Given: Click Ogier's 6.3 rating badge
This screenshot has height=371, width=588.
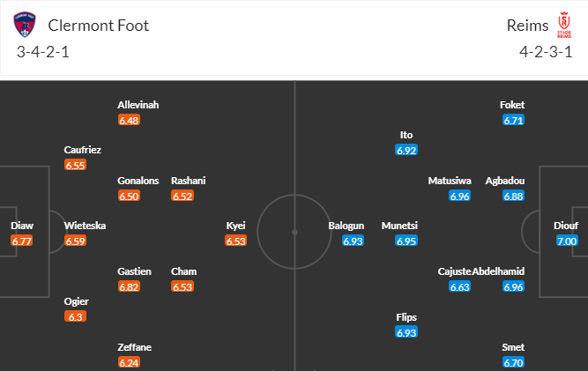Looking at the screenshot, I should point(76,316).
